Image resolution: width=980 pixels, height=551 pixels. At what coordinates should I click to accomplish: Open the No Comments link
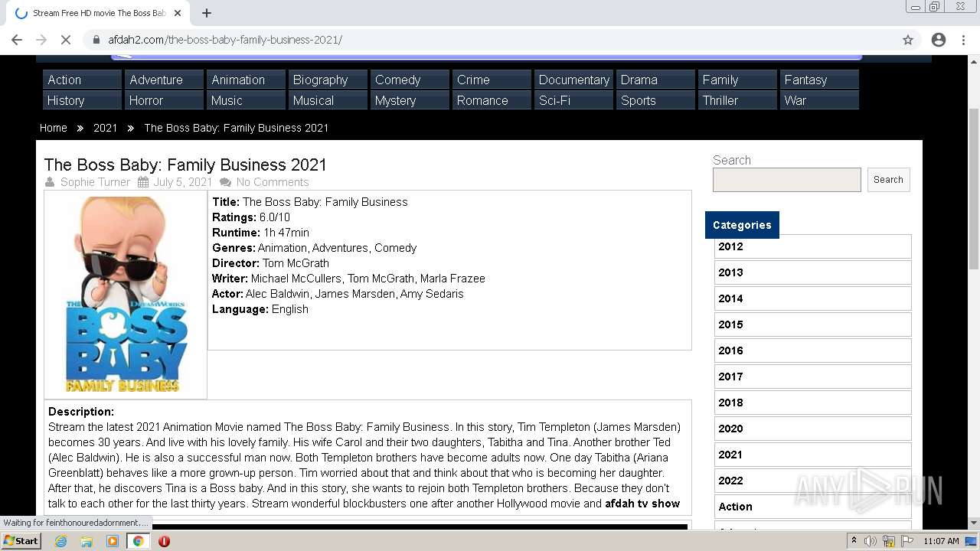pos(273,182)
